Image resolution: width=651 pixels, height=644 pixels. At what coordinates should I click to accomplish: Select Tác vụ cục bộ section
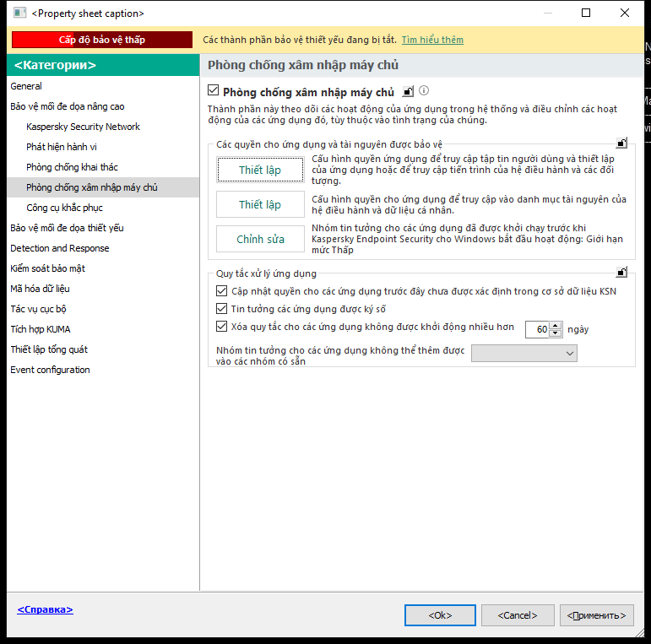point(103,309)
